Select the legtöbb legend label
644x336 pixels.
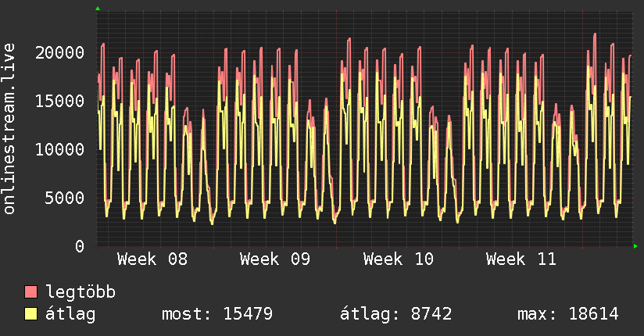[80, 291]
